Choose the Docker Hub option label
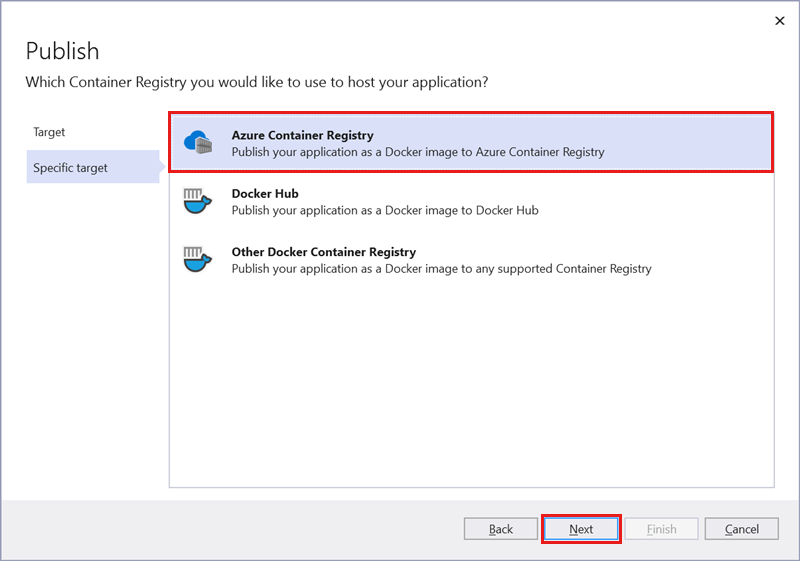The image size is (800, 561). 265,193
